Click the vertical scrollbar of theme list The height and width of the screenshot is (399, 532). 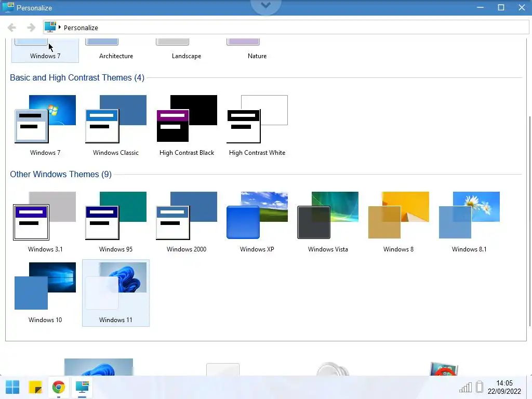[529, 221]
